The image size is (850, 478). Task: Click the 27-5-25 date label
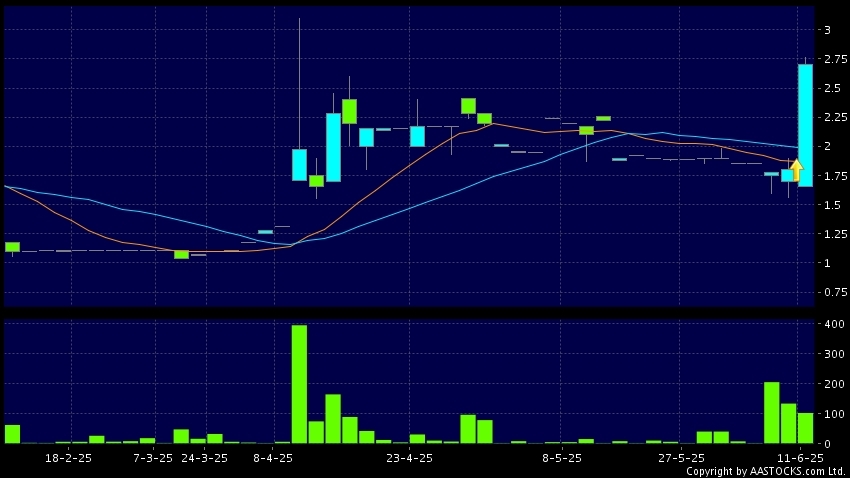(681, 458)
